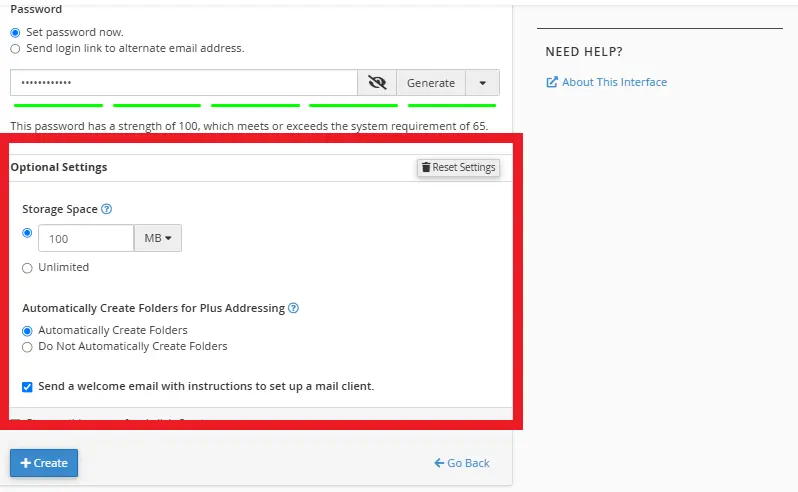Select Send login link to alternate email
This screenshot has height=492, width=798.
15,48
